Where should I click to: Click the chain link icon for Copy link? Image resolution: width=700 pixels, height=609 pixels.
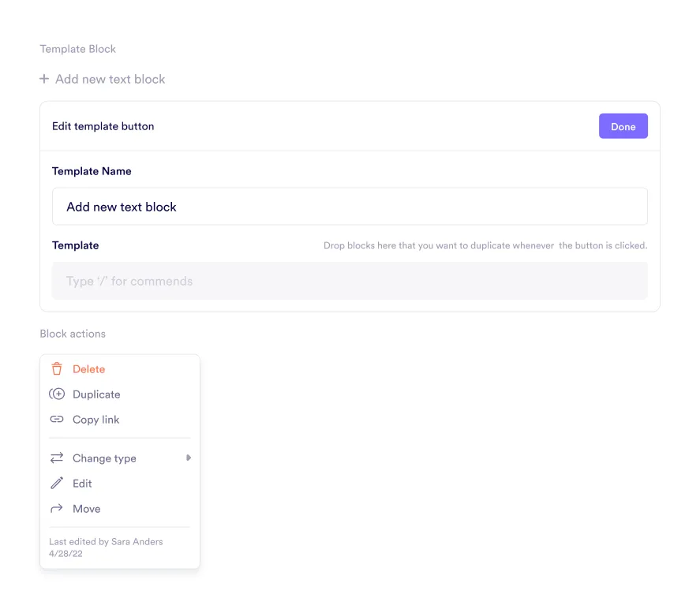[57, 420]
